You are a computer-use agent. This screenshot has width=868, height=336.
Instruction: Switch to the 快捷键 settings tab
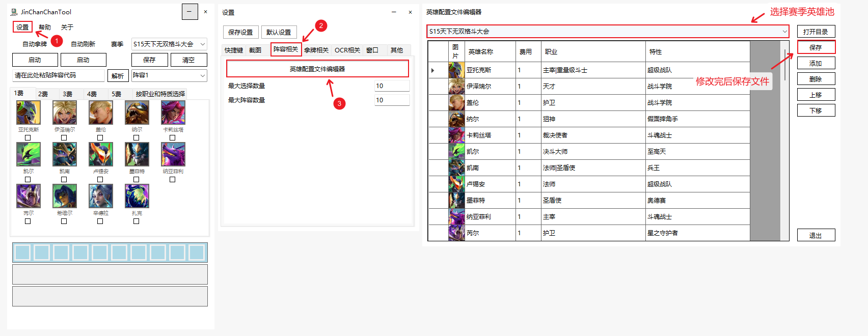(x=234, y=50)
